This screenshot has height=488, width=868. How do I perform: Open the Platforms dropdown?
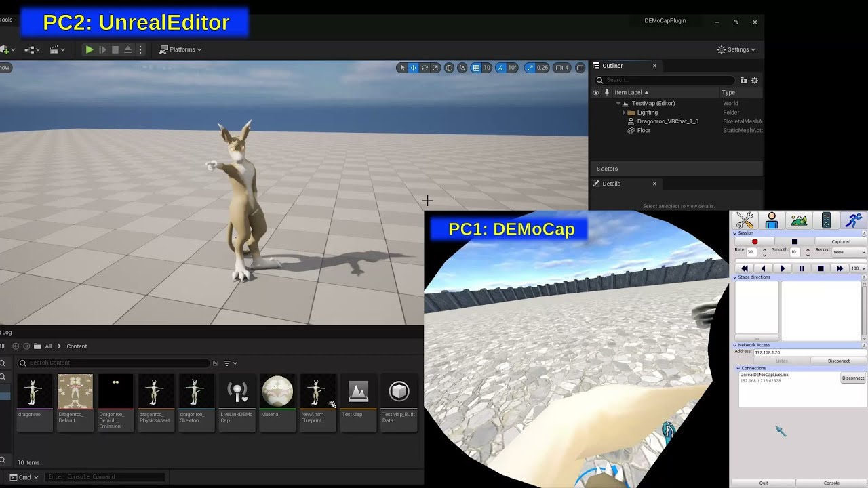pos(180,49)
